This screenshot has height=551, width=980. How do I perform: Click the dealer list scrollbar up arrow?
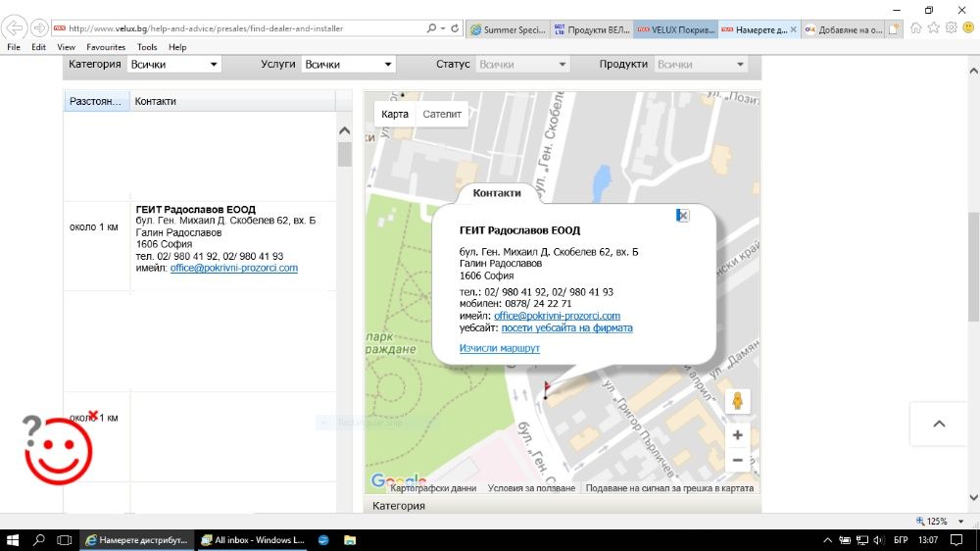click(344, 130)
